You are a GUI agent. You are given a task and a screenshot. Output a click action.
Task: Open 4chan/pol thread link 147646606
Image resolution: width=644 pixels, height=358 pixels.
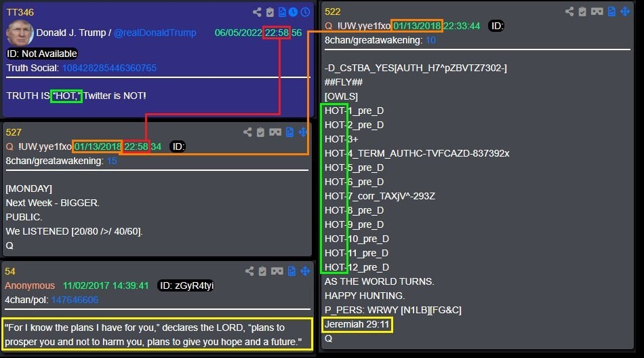point(75,300)
